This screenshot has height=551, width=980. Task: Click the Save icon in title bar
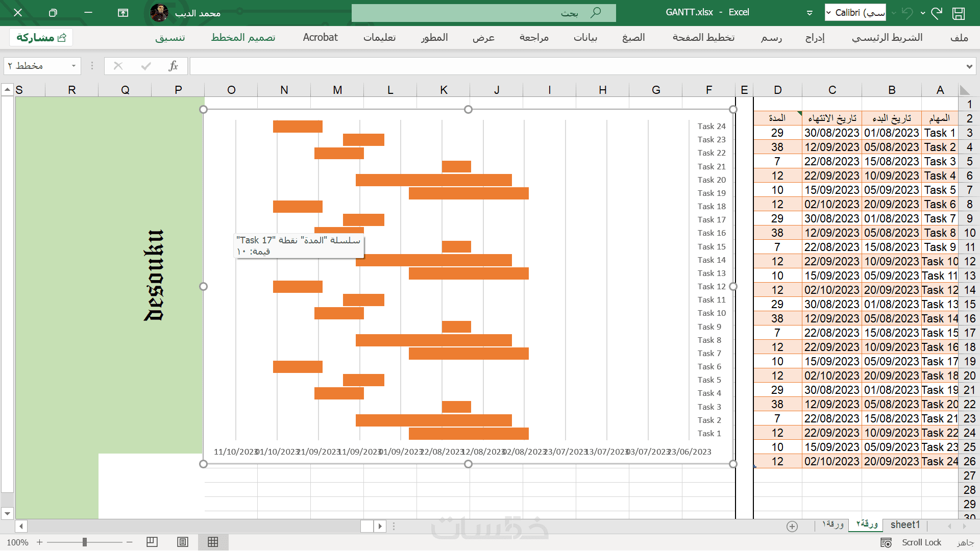coord(958,13)
